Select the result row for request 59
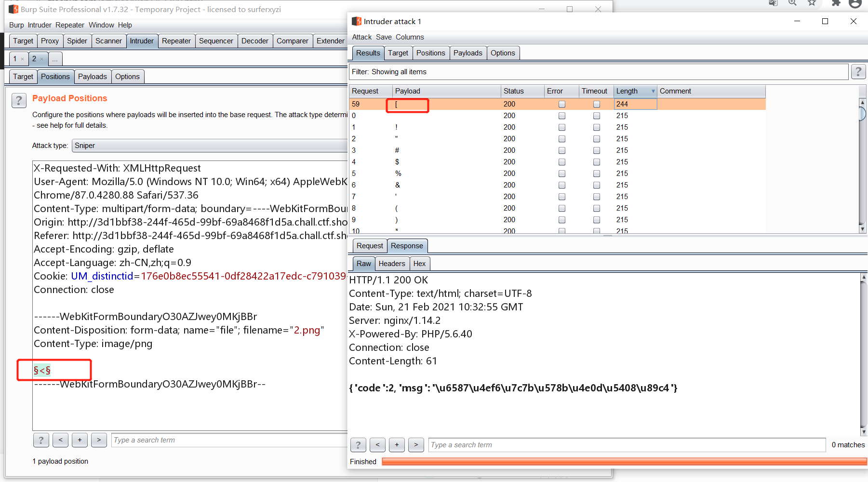This screenshot has width=868, height=482. pos(557,104)
